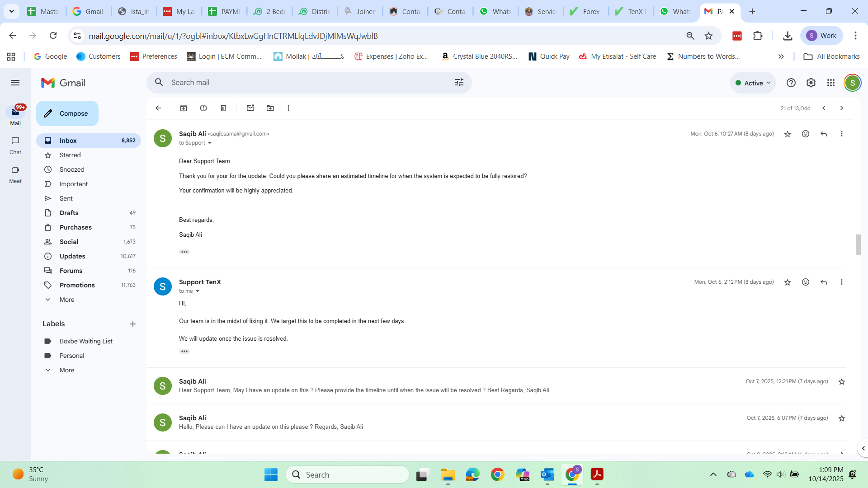Open Outlook from the Windows taskbar
Viewport: 868px width, 488px height.
547,475
